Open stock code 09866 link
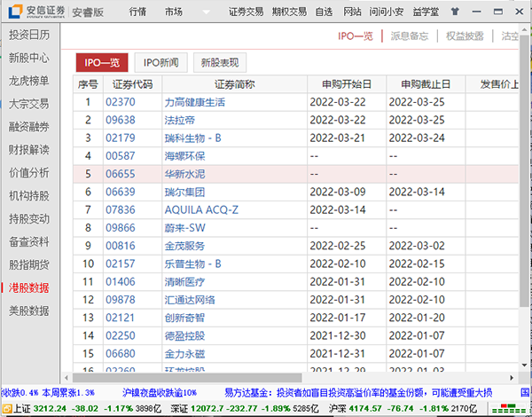The width and height of the screenshot is (532, 417). click(121, 228)
